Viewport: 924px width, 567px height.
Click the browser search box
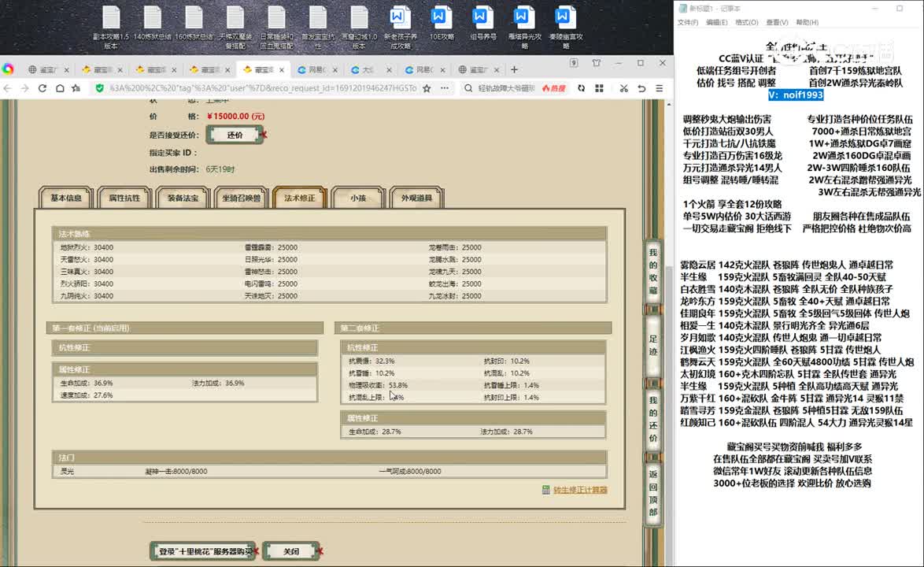click(x=506, y=88)
